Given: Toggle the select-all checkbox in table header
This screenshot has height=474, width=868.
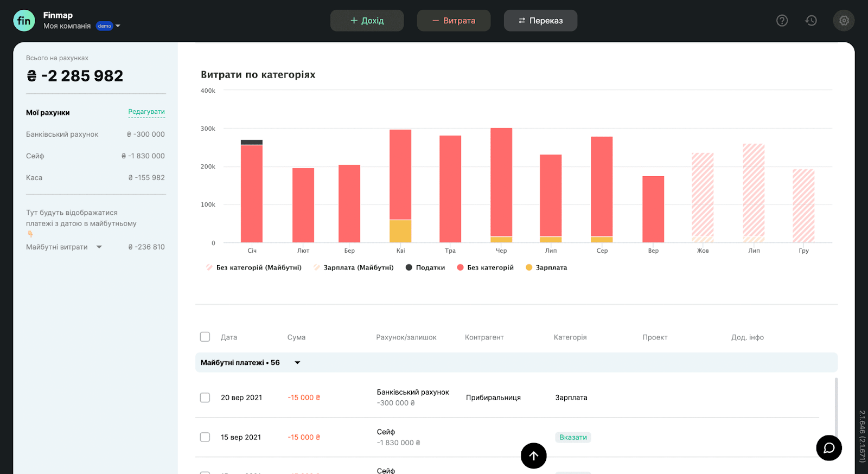Looking at the screenshot, I should pyautogui.click(x=205, y=337).
